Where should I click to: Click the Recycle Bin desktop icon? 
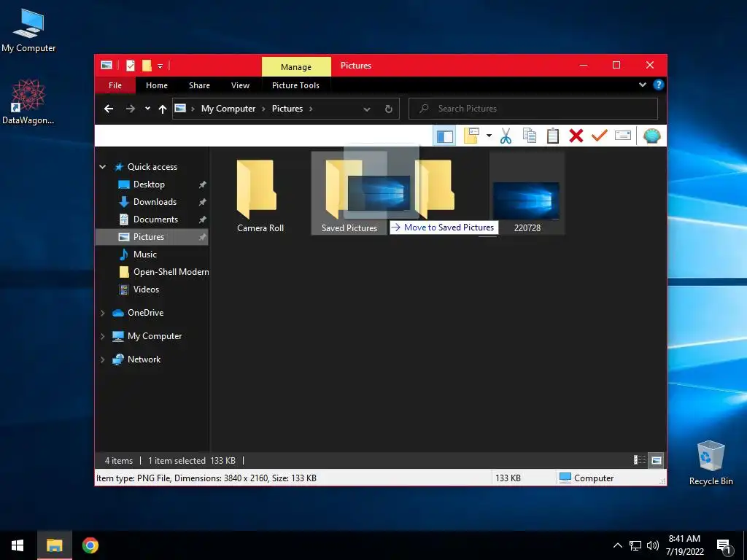click(x=711, y=462)
